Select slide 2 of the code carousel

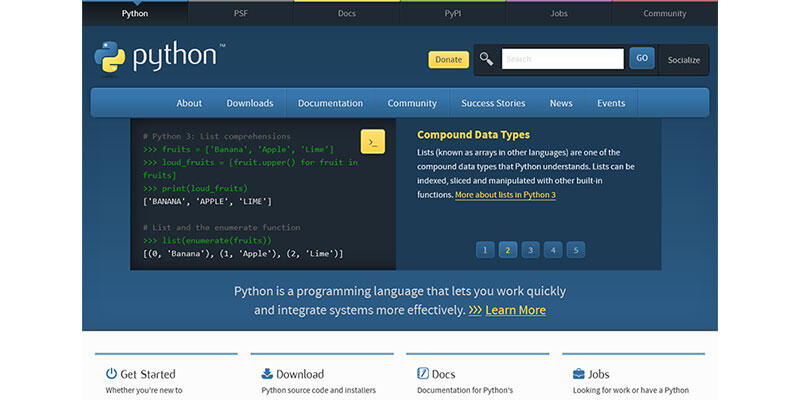coord(508,250)
